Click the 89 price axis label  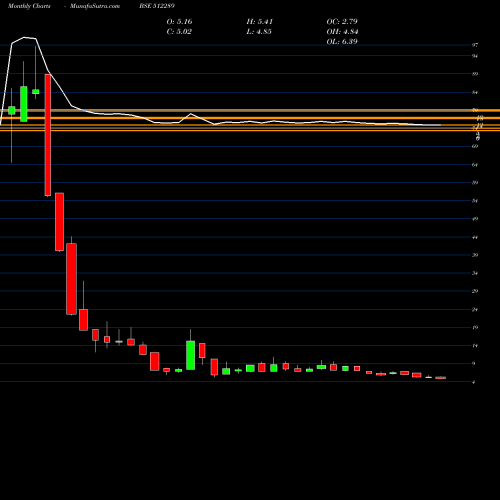(x=475, y=74)
